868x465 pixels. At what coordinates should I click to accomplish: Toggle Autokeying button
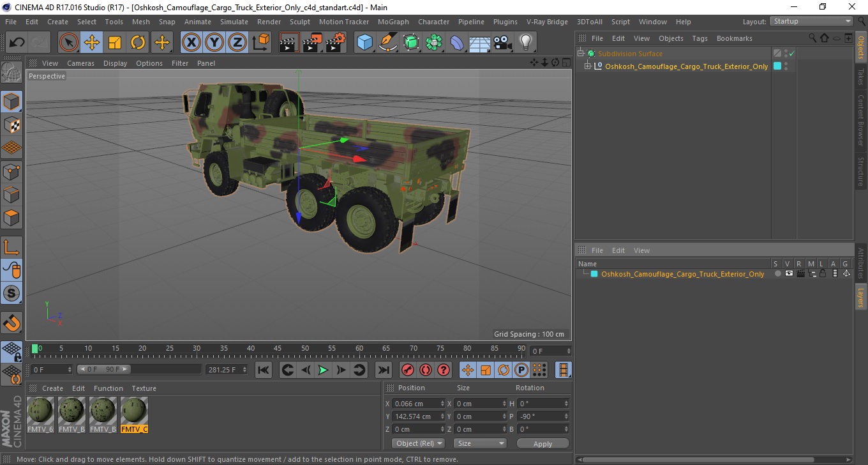click(x=425, y=370)
